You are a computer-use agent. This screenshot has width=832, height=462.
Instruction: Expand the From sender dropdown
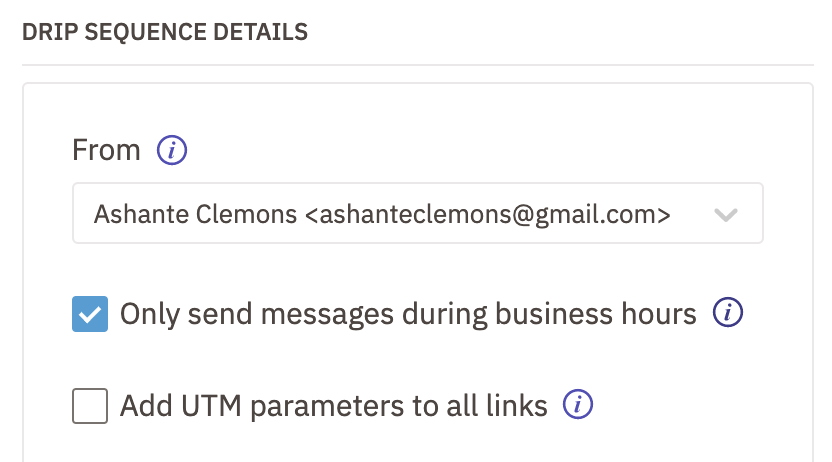pos(418,213)
